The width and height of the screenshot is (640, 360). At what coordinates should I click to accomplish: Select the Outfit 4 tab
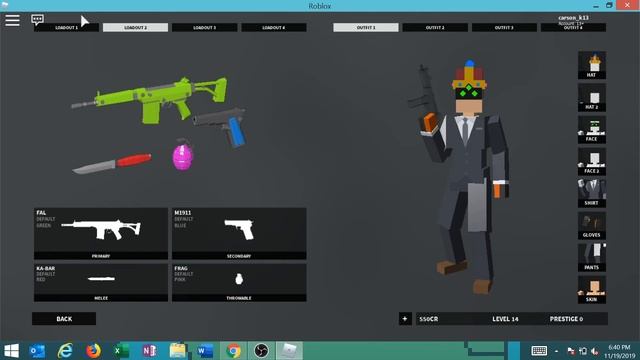pyautogui.click(x=573, y=27)
